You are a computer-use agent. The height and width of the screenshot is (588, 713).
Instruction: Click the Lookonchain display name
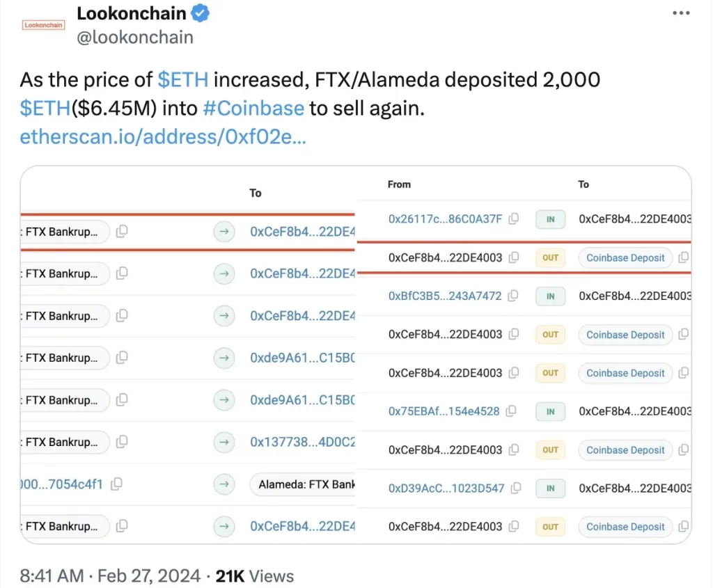[x=132, y=13]
